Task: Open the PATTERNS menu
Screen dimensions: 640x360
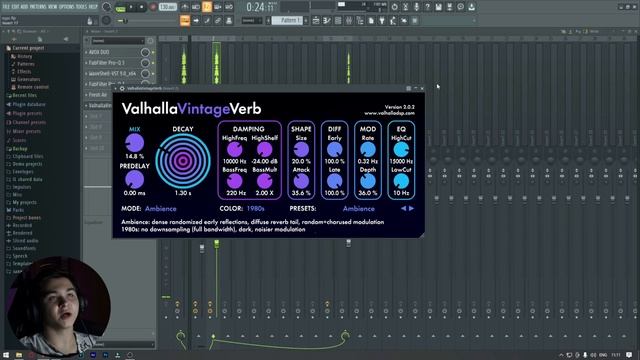Action: pos(38,7)
